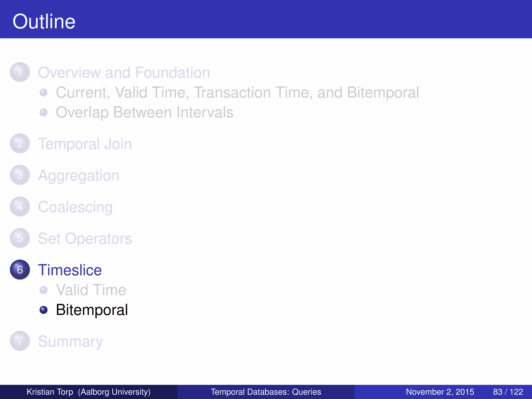Screen dimensions: 532x399
Task: Jump to Temporal Join section
Action: [85, 144]
